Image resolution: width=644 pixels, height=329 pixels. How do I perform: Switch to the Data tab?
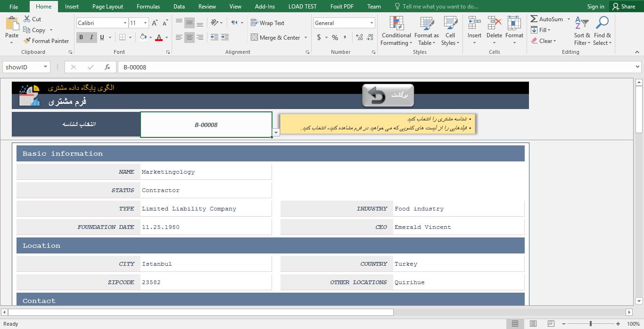(x=179, y=7)
